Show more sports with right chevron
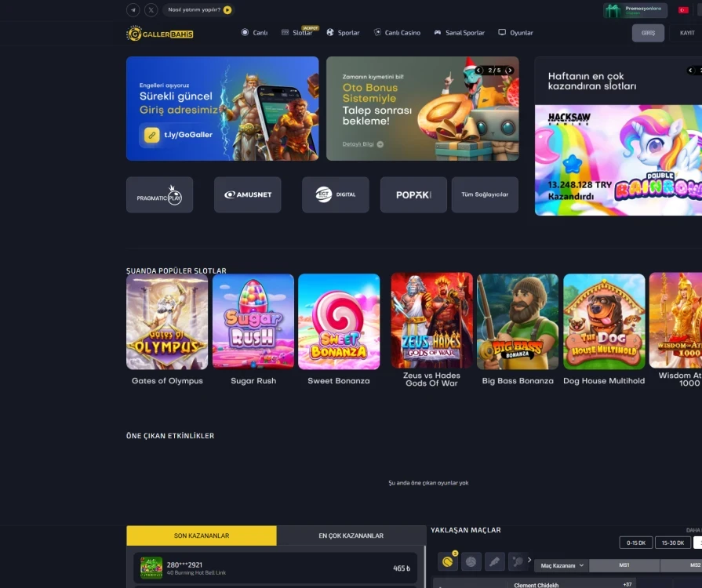Viewport: 702px width, 588px height. [529, 560]
